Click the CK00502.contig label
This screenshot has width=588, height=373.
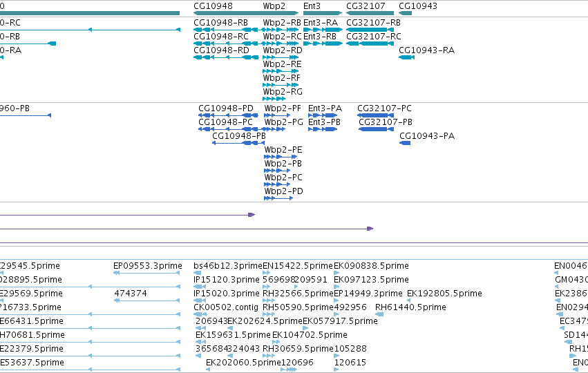click(226, 307)
